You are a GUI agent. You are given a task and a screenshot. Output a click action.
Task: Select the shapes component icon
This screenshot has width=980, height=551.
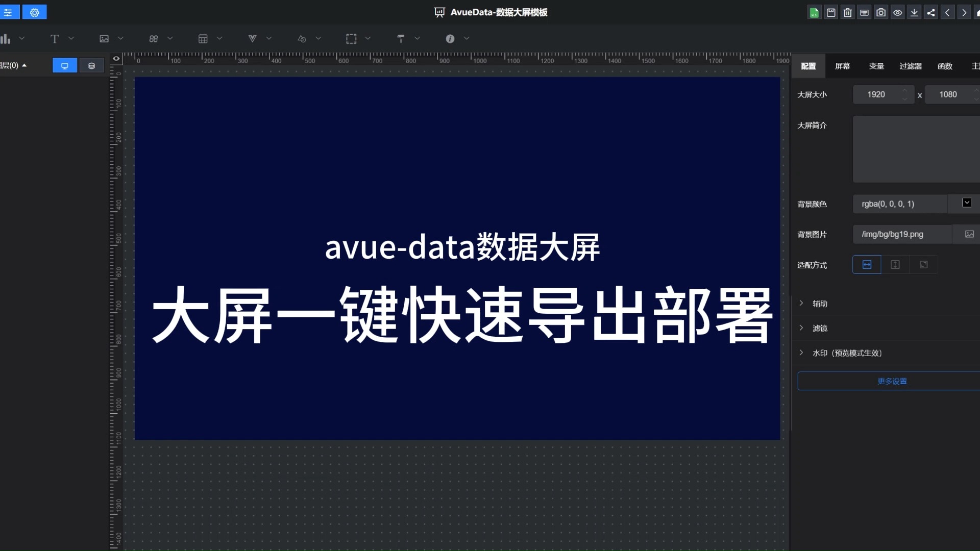[302, 39]
